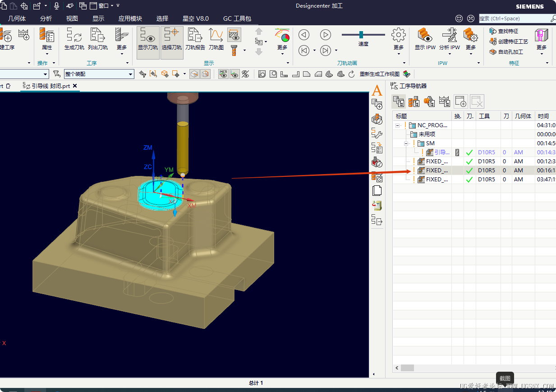The image size is (556, 392).
Task: Click the 刀轨图 toolpath graph icon
Action: [216, 38]
